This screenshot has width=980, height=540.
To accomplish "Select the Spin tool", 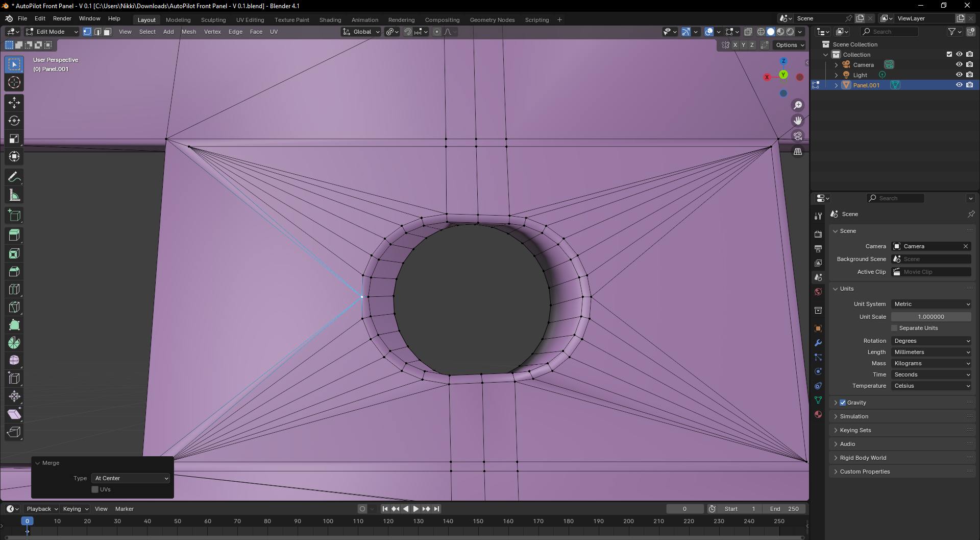I will pos(14,343).
